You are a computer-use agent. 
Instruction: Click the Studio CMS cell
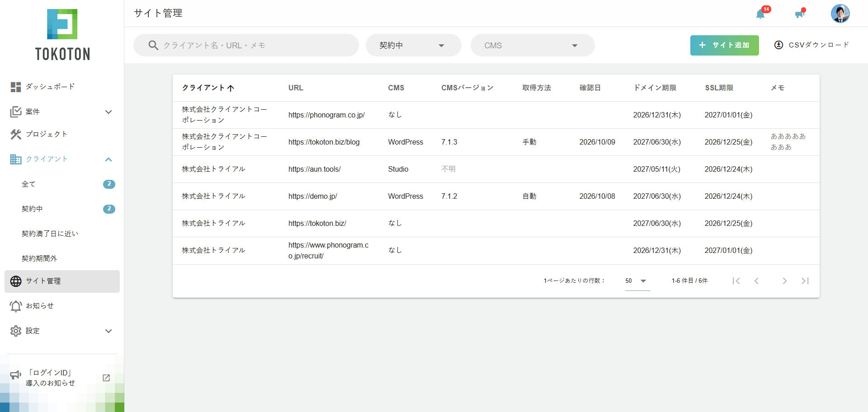[398, 169]
